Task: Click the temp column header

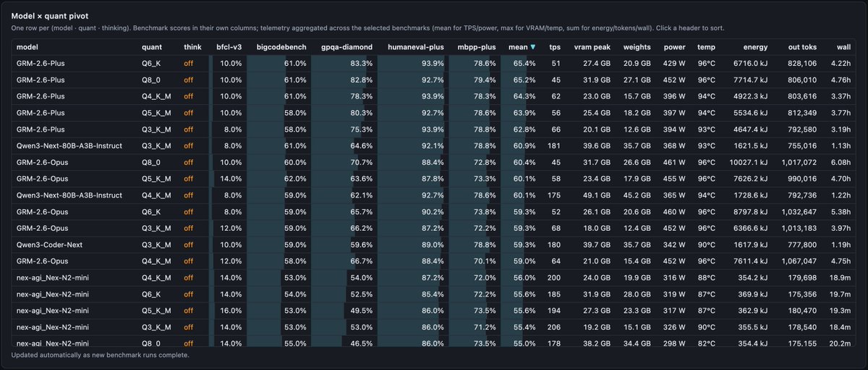Action: tap(707, 47)
